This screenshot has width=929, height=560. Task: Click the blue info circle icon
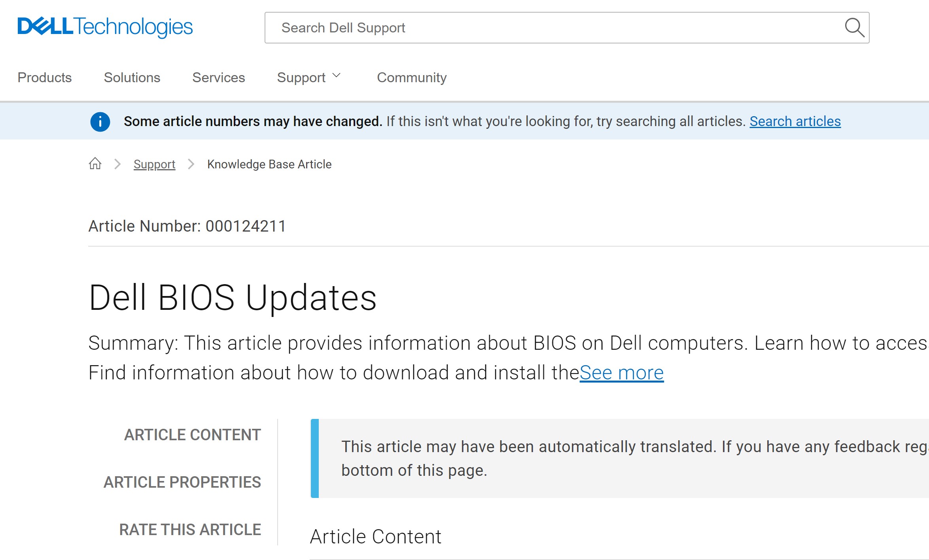[100, 122]
